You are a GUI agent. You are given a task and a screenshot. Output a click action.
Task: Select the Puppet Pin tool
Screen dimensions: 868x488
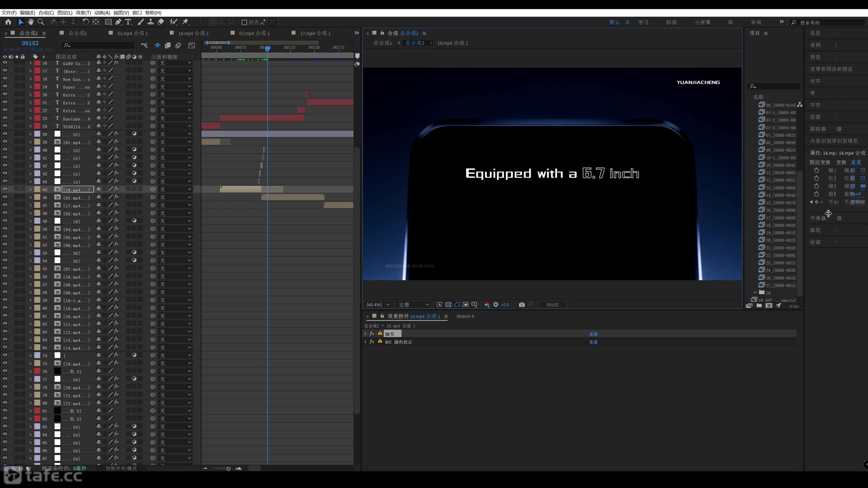[x=185, y=22]
